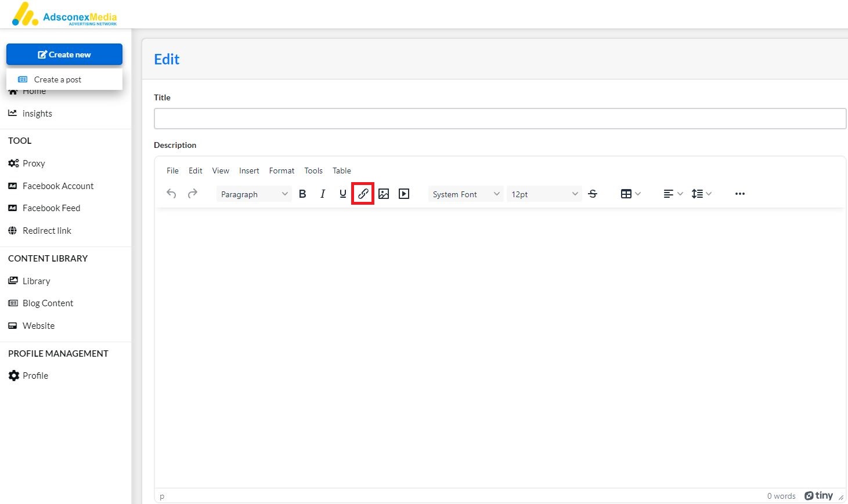
Task: Apply strikethrough formatting
Action: (x=593, y=194)
